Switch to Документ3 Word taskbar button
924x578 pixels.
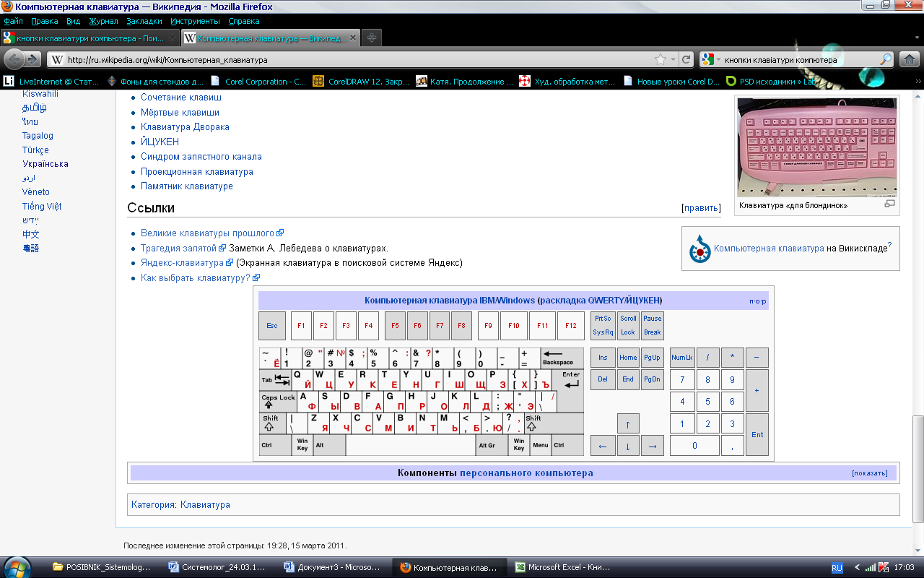(334, 567)
